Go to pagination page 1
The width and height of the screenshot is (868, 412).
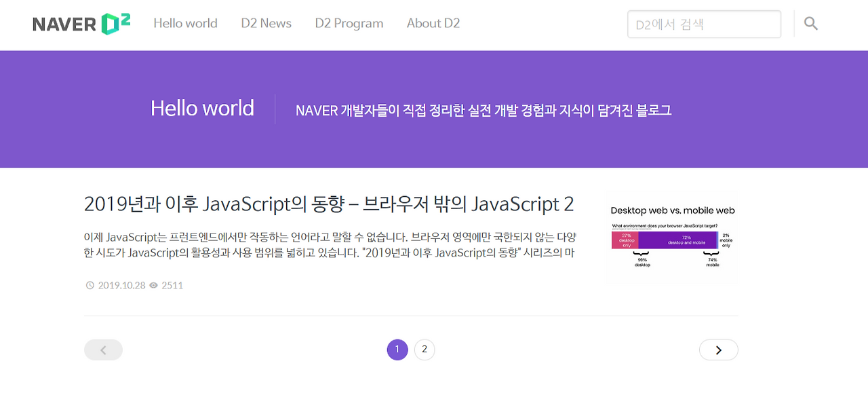[x=397, y=350]
